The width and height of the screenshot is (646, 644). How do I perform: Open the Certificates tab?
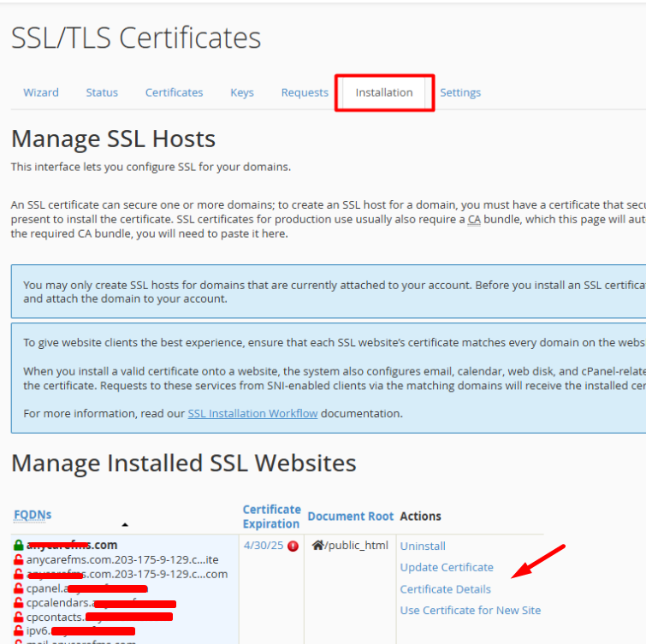(x=174, y=92)
